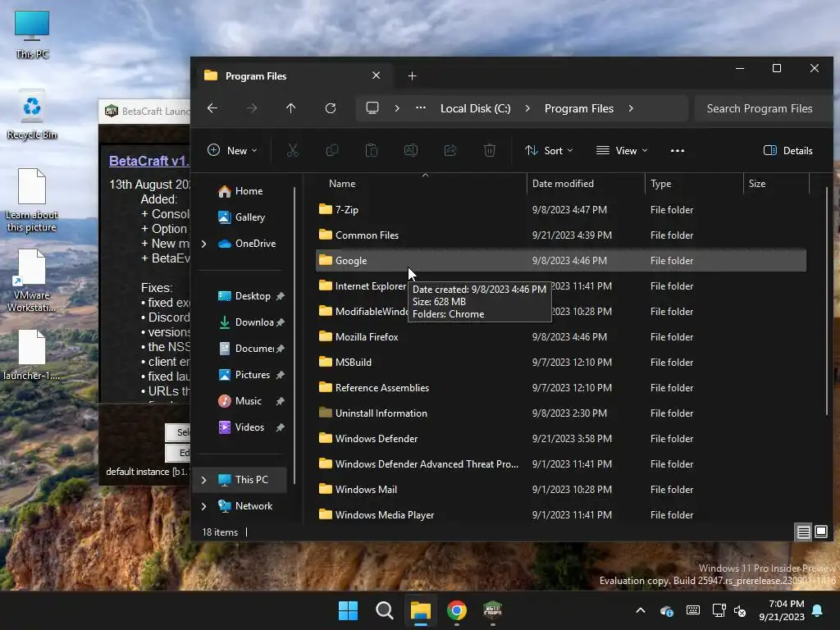Click BetaCraft launcher taskbar icon

coord(492,610)
